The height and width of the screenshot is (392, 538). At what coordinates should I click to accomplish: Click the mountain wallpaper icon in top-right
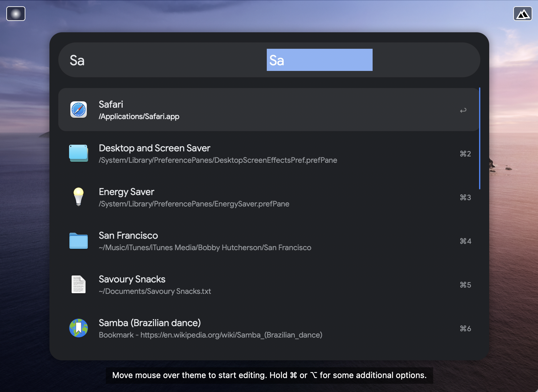(523, 14)
